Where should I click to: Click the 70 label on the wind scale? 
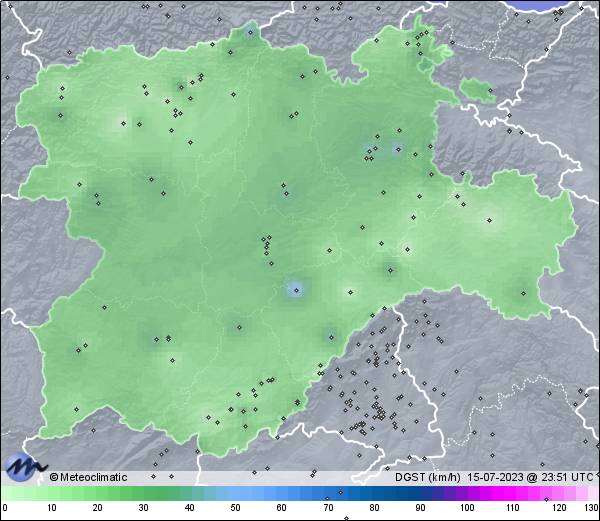pyautogui.click(x=328, y=508)
